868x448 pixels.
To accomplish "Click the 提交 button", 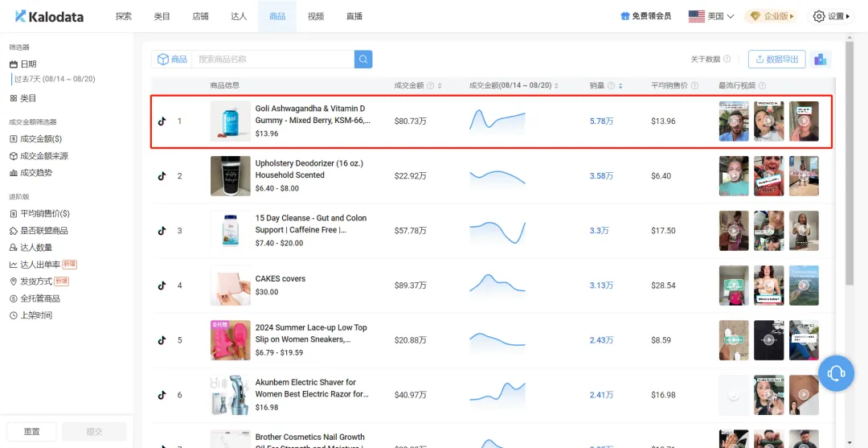I will click(x=95, y=432).
